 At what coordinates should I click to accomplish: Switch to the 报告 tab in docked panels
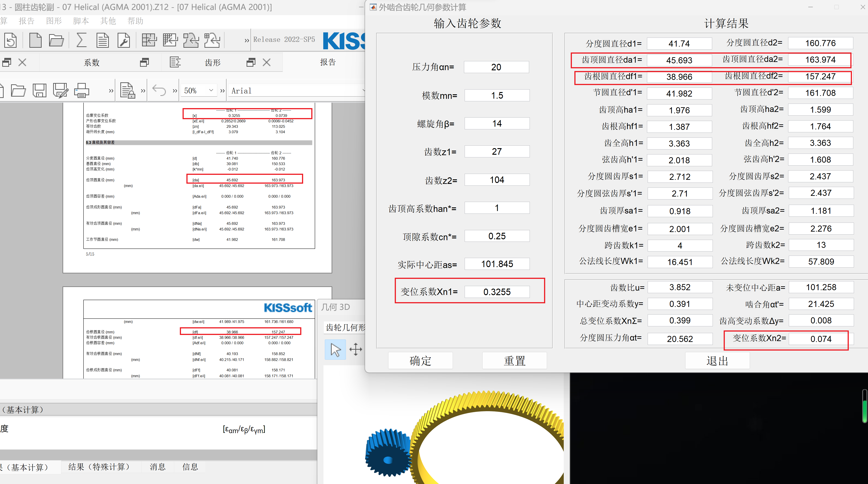click(x=328, y=62)
